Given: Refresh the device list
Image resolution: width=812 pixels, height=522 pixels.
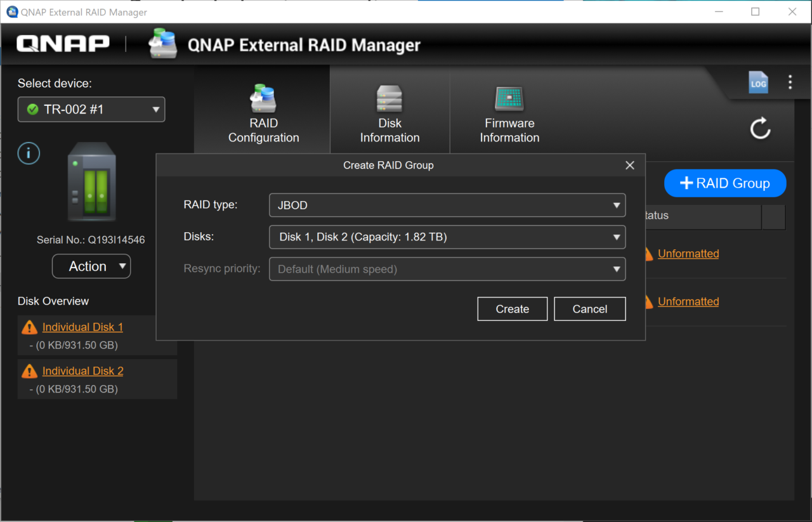Looking at the screenshot, I should pyautogui.click(x=760, y=128).
